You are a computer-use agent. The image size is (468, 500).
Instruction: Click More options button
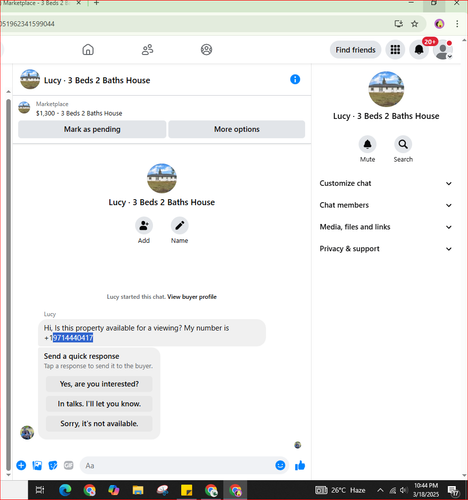click(x=237, y=129)
